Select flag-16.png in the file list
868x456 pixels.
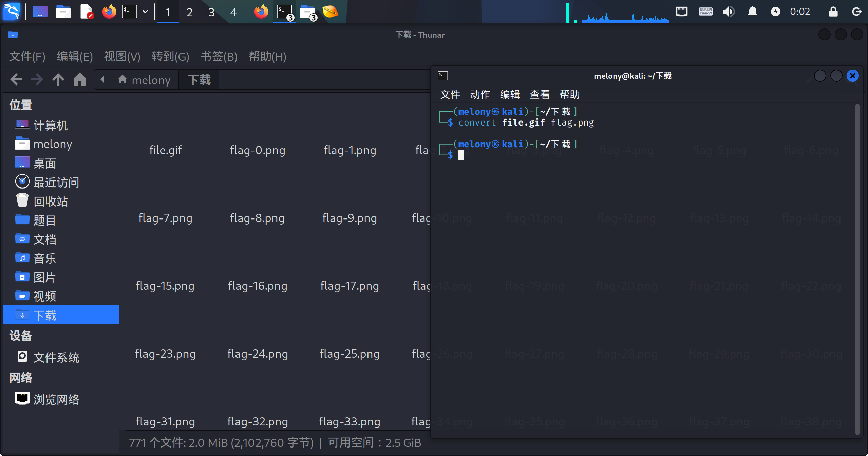[x=258, y=286]
